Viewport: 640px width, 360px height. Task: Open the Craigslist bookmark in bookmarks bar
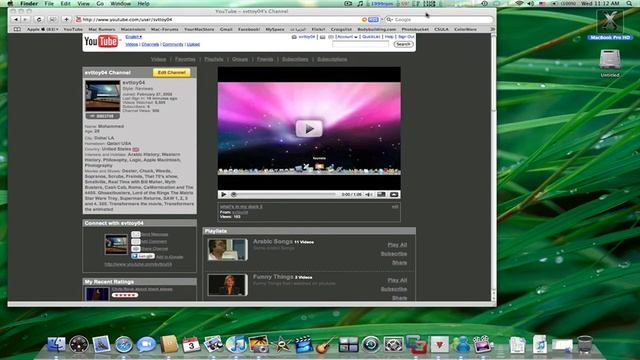tap(341, 29)
